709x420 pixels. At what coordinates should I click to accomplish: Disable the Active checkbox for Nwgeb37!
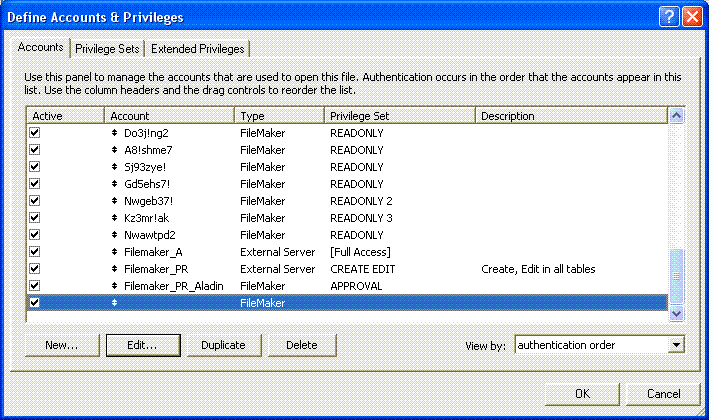tap(35, 201)
